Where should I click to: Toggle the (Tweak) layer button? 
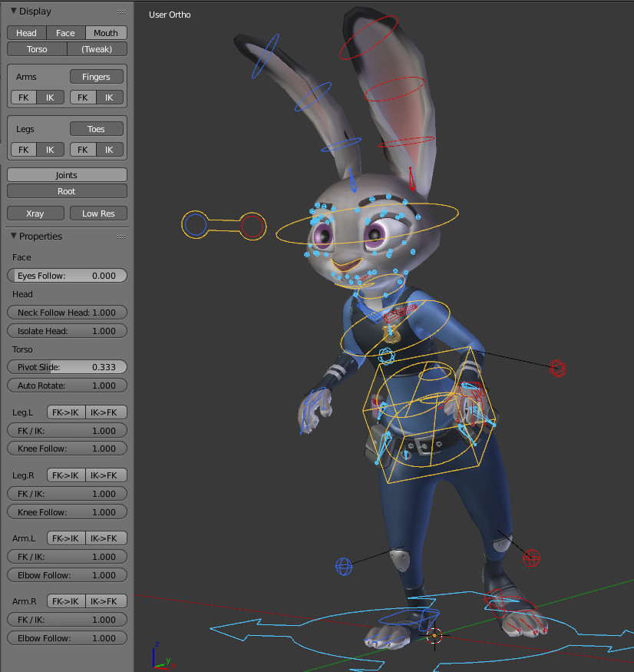pos(97,49)
